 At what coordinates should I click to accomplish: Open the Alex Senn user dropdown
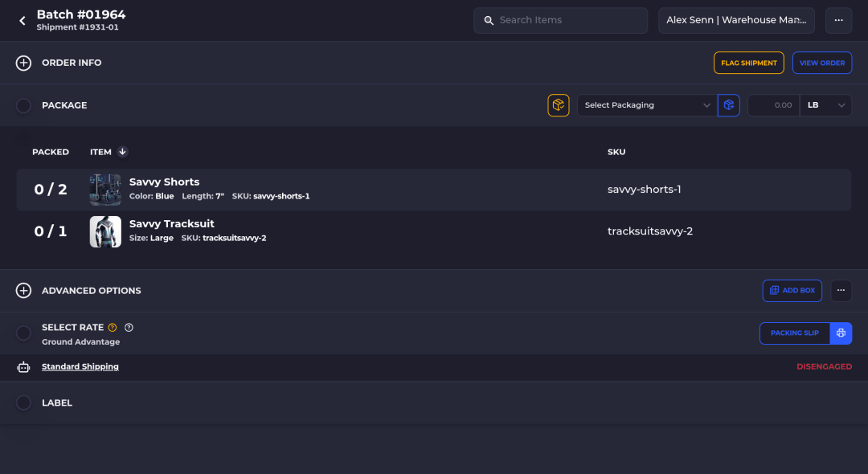tap(736, 20)
